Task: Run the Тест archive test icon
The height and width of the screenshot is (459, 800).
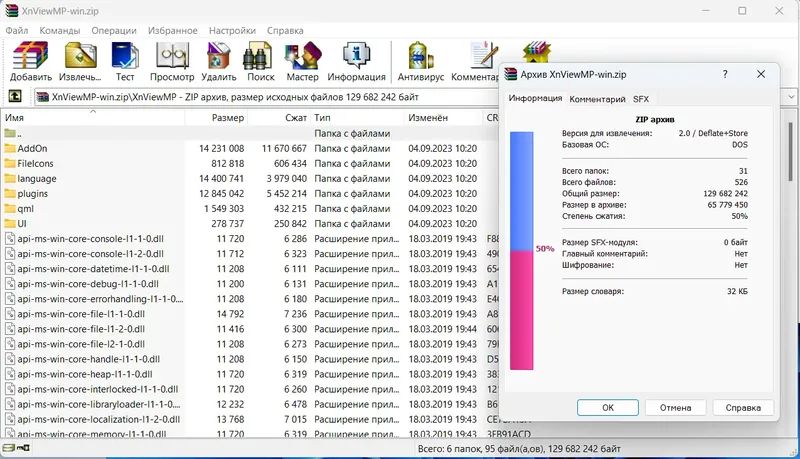Action: coord(124,56)
